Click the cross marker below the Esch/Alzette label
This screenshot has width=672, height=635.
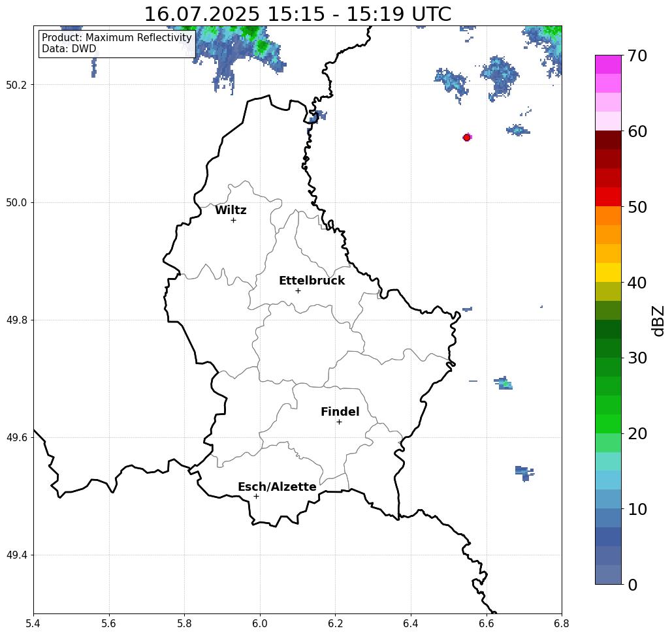point(256,496)
